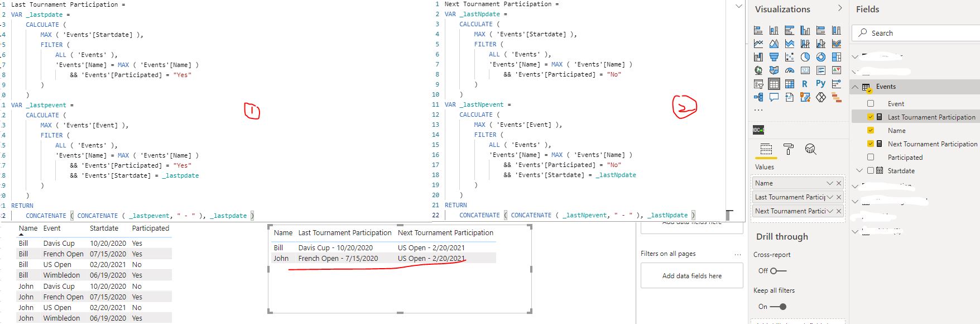This screenshot has width=980, height=324.
Task: Switch to the Analytics tab
Action: (811, 149)
